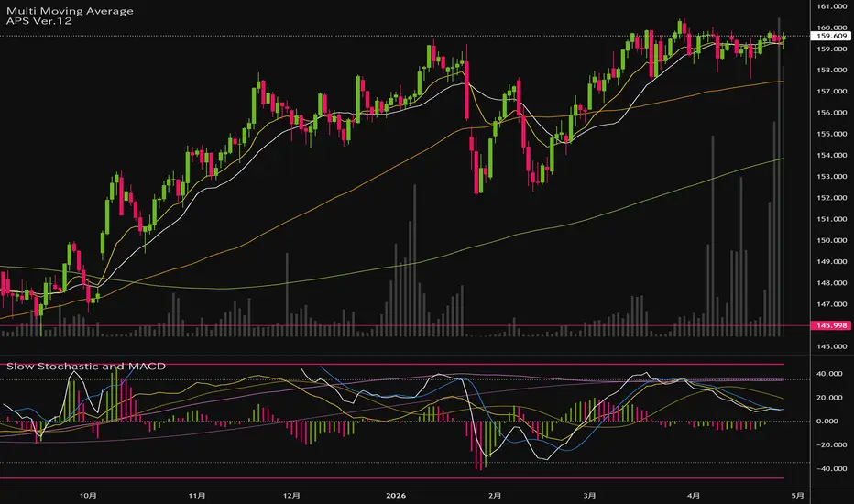The width and height of the screenshot is (854, 504).
Task: Click the 5月 time axis label
Action: [x=797, y=496]
